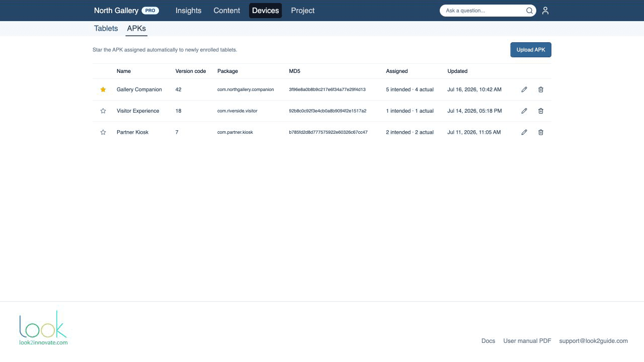Click the search magnifier icon
This screenshot has width=644, height=362.
[529, 11]
